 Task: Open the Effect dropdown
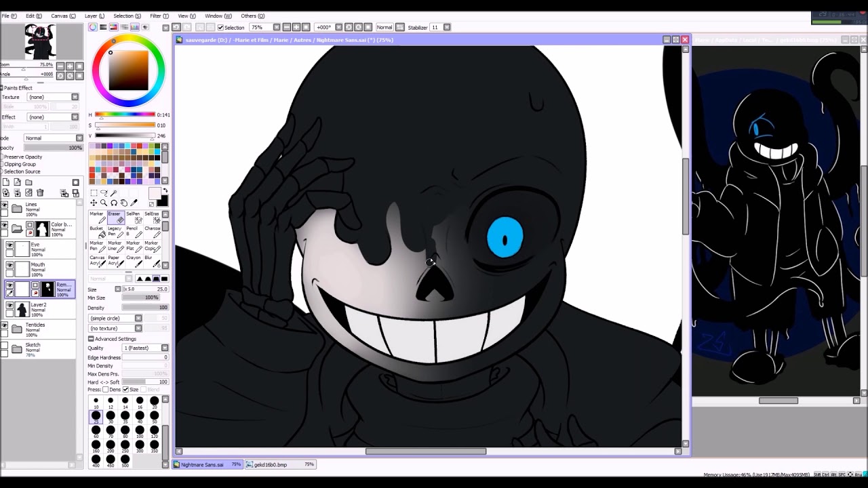53,117
